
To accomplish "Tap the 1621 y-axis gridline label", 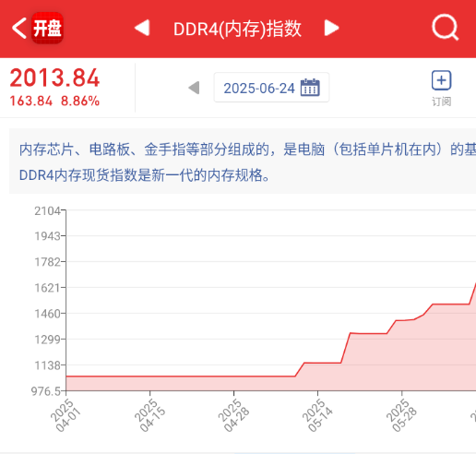I will tap(47, 288).
